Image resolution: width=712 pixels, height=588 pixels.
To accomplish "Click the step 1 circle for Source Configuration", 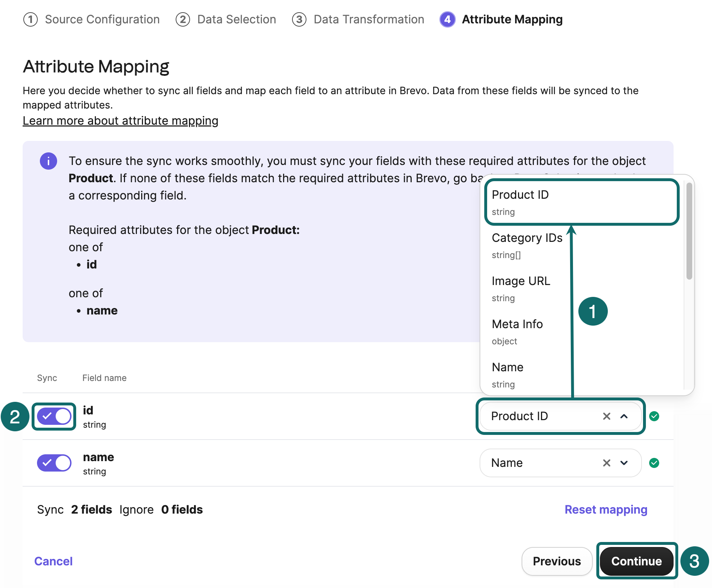I will click(31, 20).
